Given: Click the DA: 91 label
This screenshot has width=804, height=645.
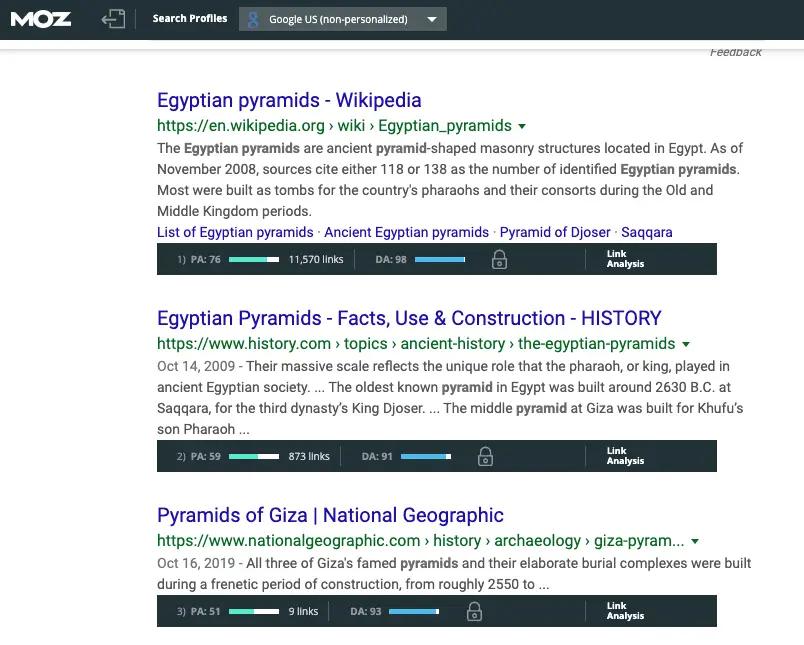Looking at the screenshot, I should coord(377,456).
